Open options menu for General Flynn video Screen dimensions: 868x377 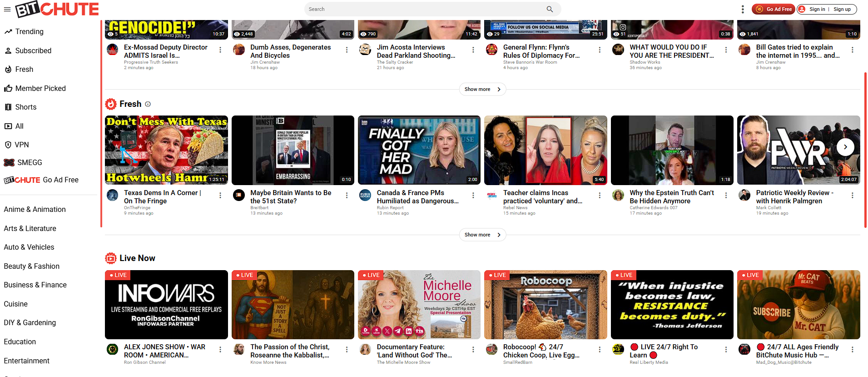pos(600,50)
